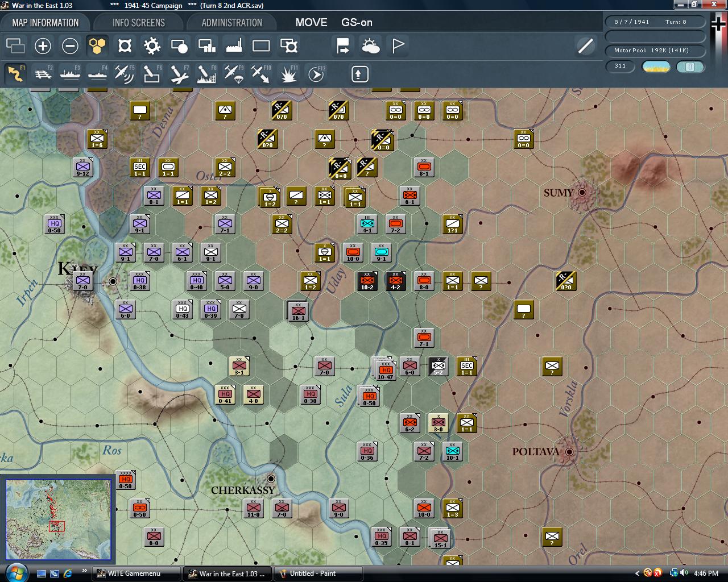Select the purple HQ 0-38 near Kiev
The height and width of the screenshot is (582, 728).
(x=140, y=281)
